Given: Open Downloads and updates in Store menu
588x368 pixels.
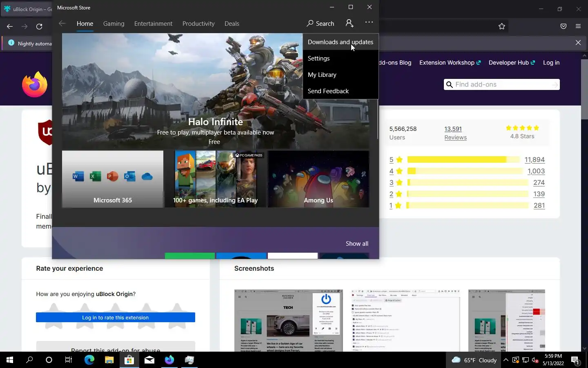Looking at the screenshot, I should point(341,42).
